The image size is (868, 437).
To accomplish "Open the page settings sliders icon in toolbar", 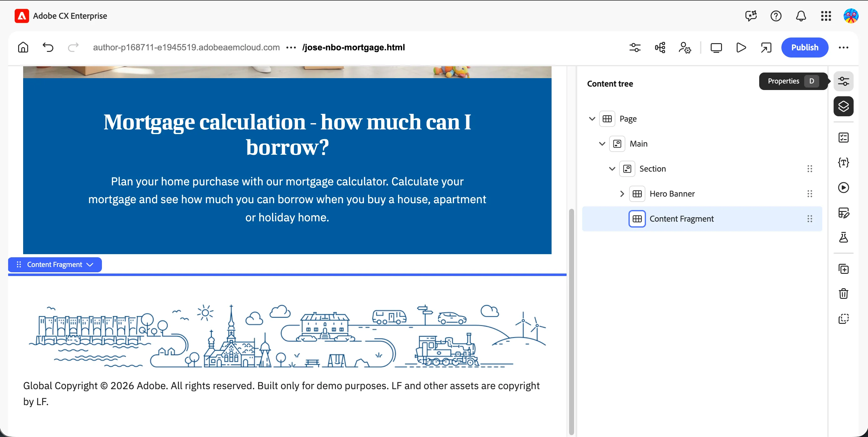I will 635,48.
